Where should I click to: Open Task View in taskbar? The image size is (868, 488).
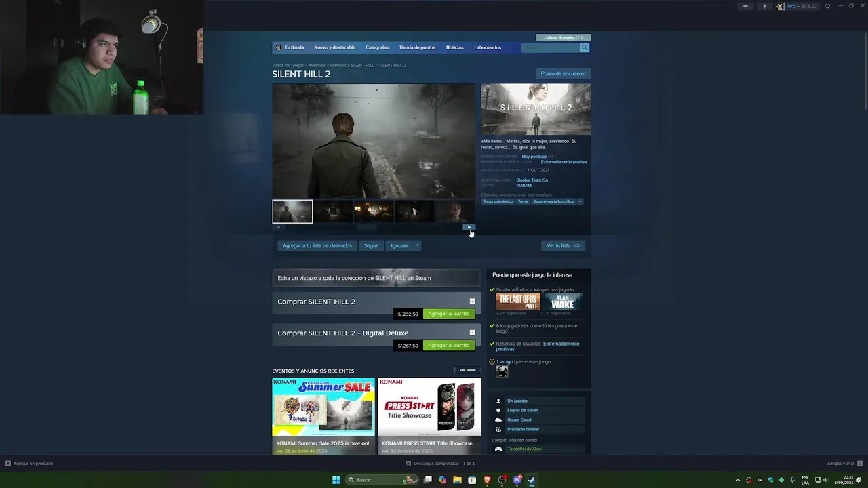click(428, 480)
